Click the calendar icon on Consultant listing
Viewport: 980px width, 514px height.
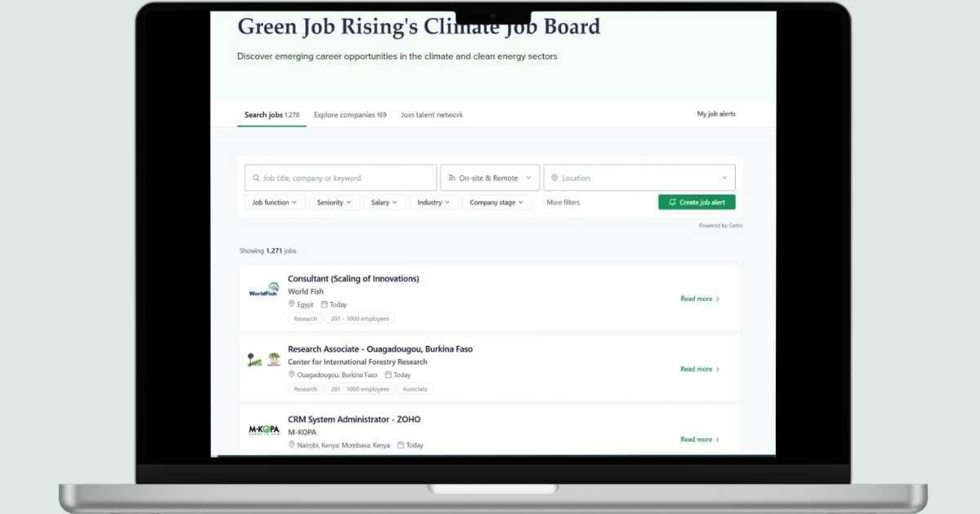pyautogui.click(x=324, y=304)
